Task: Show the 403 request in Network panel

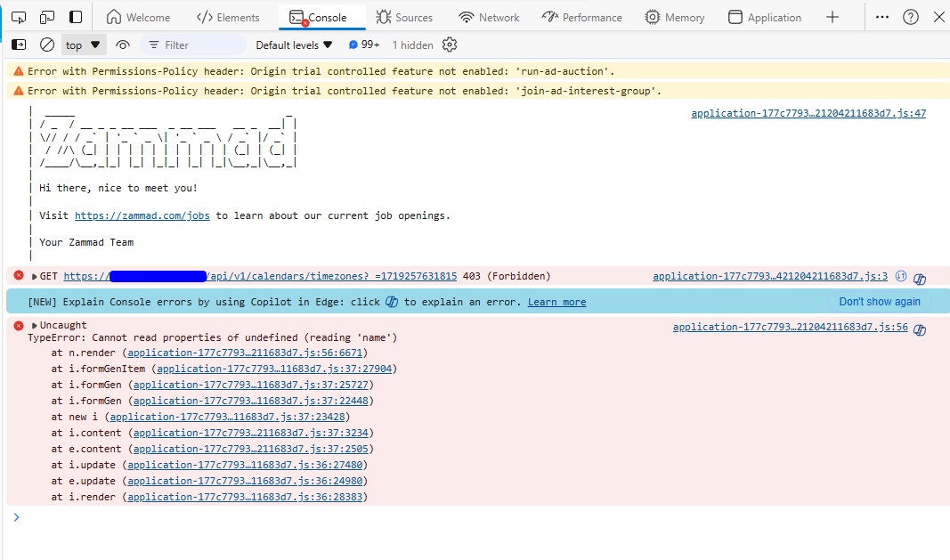Action: point(901,276)
